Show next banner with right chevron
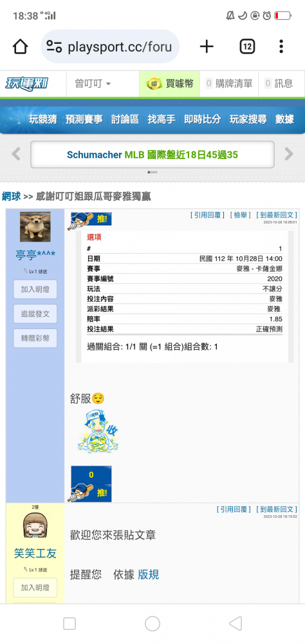305x644 pixels. click(289, 155)
